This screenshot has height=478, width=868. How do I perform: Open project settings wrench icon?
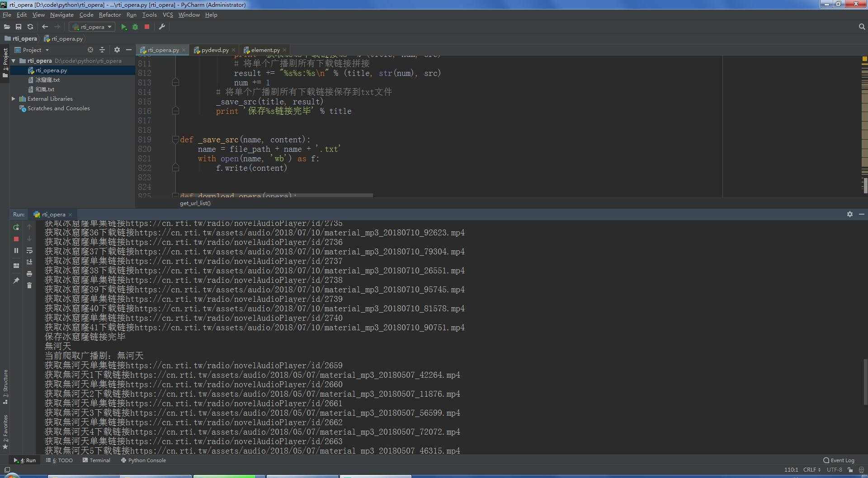point(162,27)
